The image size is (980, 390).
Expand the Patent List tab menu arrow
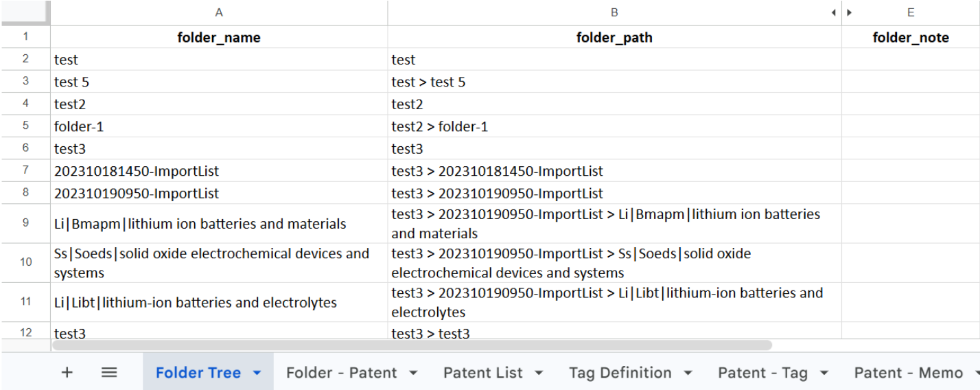(539, 373)
